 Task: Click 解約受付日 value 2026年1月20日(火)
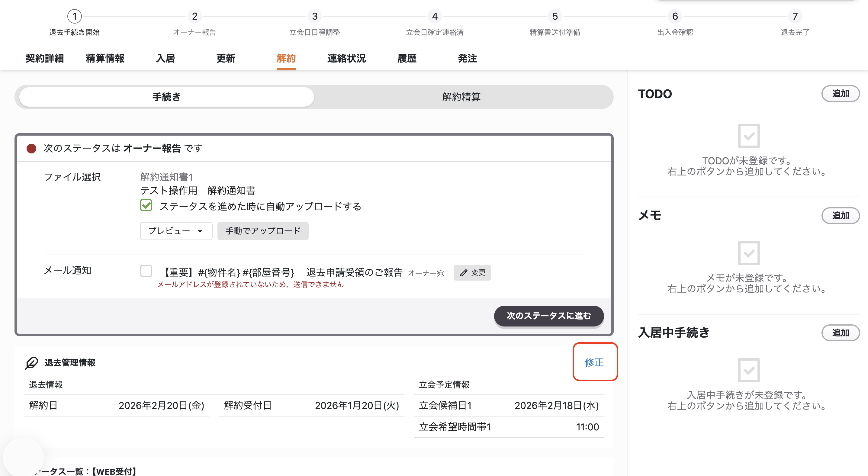357,405
